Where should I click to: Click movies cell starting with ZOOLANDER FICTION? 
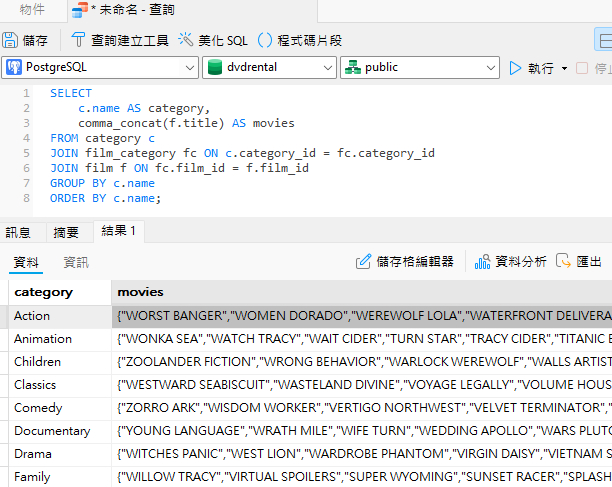(x=361, y=362)
